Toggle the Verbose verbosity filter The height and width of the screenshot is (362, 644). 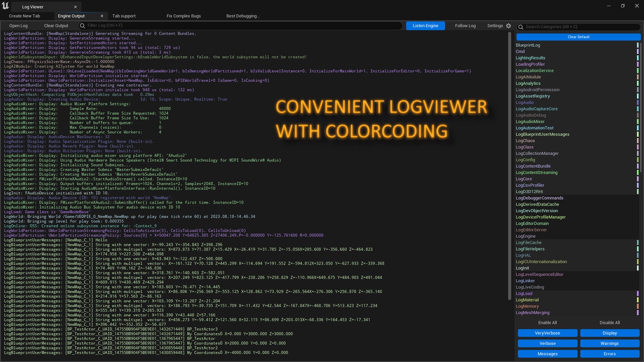click(x=547, y=343)
